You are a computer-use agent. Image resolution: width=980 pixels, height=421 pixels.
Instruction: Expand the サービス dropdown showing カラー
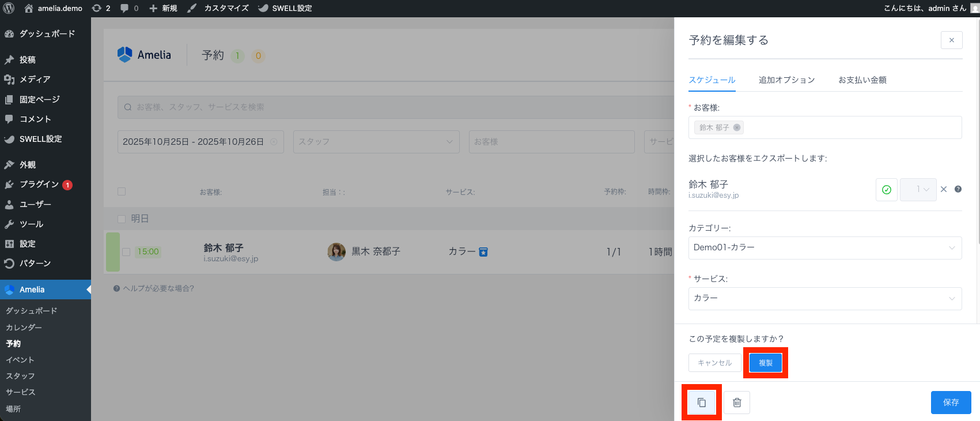(824, 299)
